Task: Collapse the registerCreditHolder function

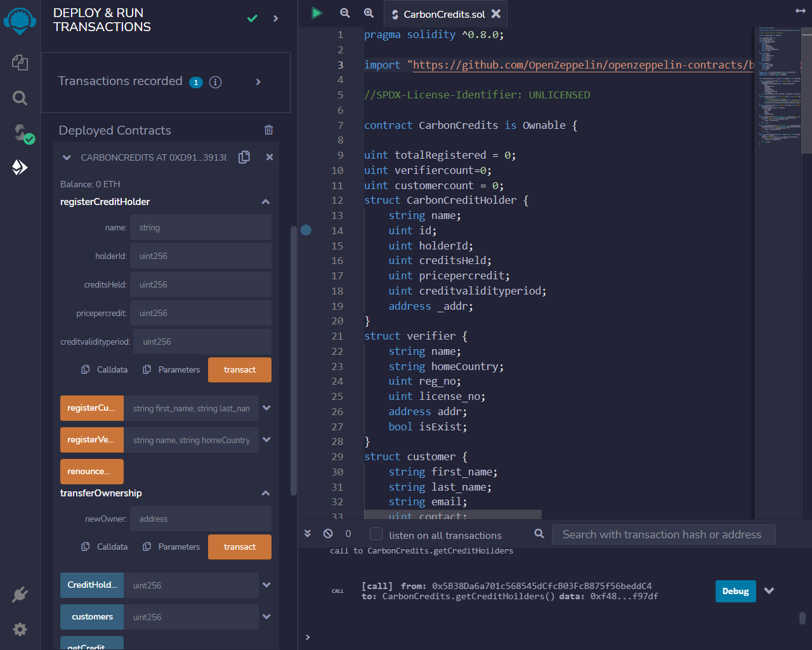Action: tap(266, 202)
